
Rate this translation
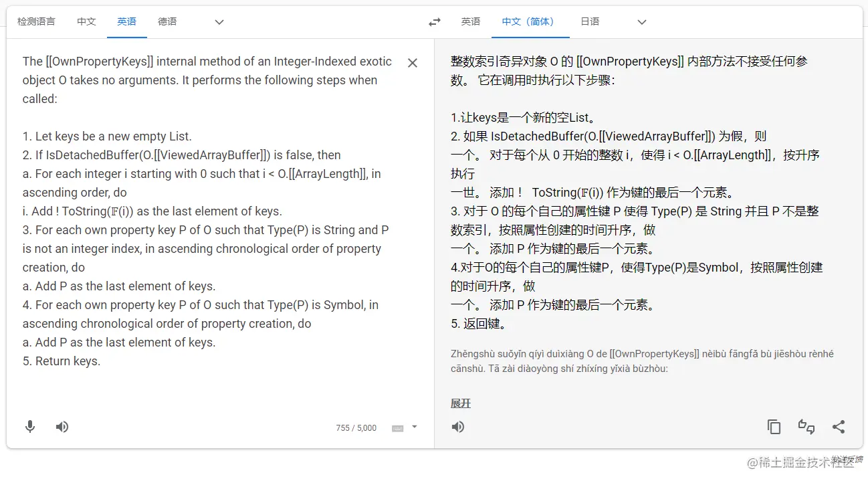(806, 427)
